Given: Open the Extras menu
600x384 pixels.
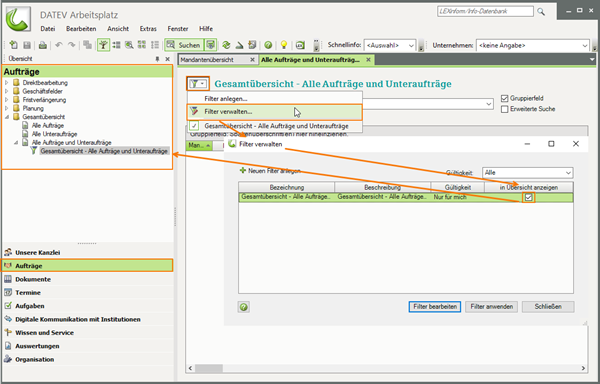Looking at the screenshot, I should pyautogui.click(x=148, y=29).
